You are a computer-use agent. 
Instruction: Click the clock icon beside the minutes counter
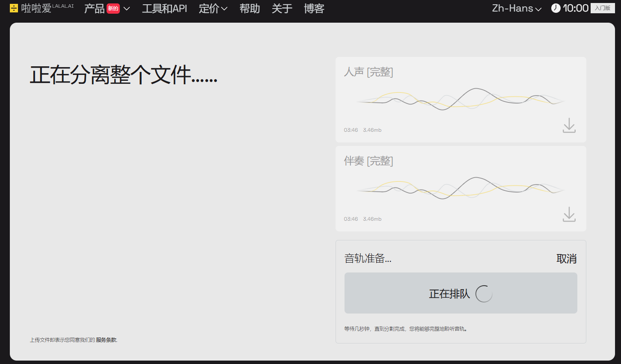coord(556,8)
